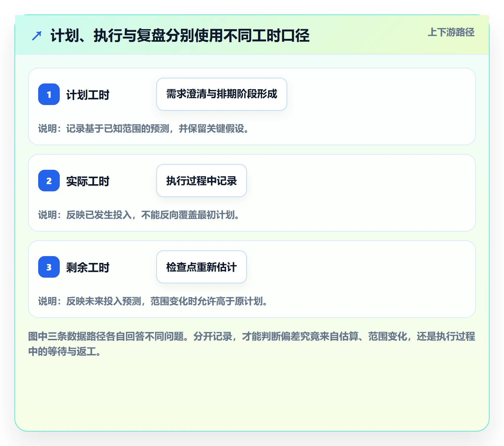This screenshot has width=504, height=446.
Task: Click the title 计划、执行与复盘分别使用不同工时口径
Action: tap(180, 36)
